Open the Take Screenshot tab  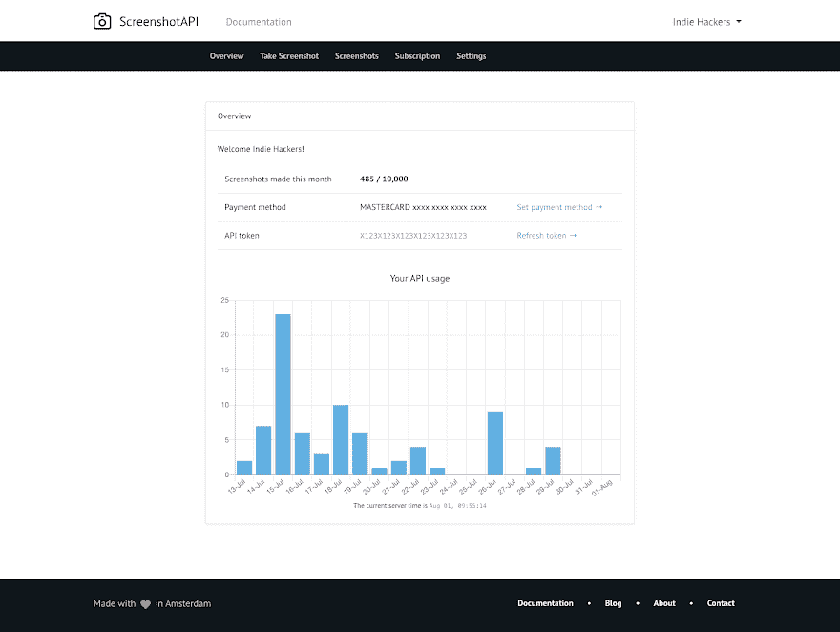coord(289,56)
